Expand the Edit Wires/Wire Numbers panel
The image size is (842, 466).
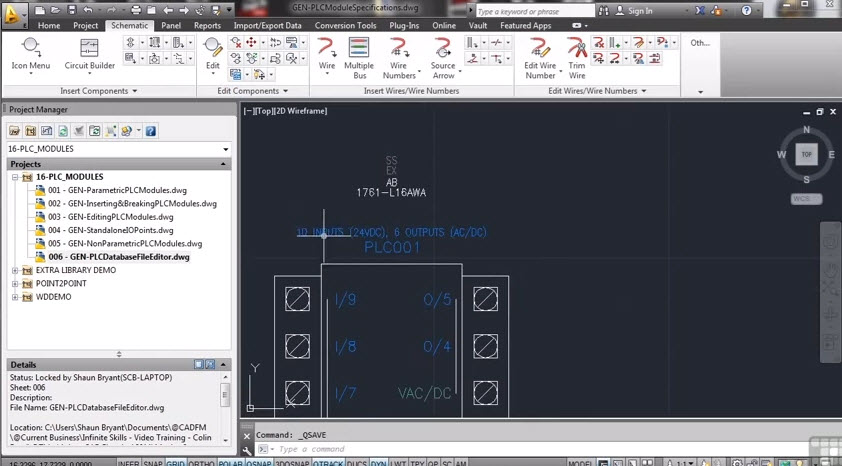click(x=597, y=91)
